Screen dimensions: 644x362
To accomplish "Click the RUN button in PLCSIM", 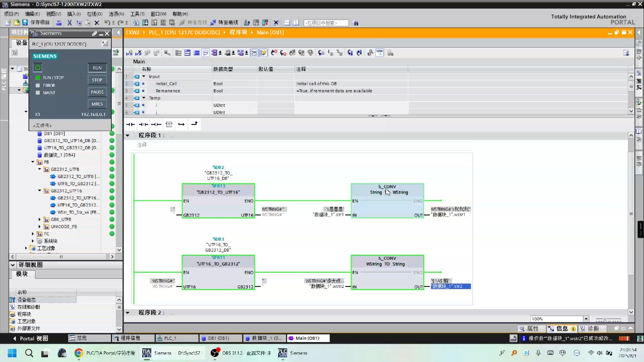I will (x=97, y=68).
